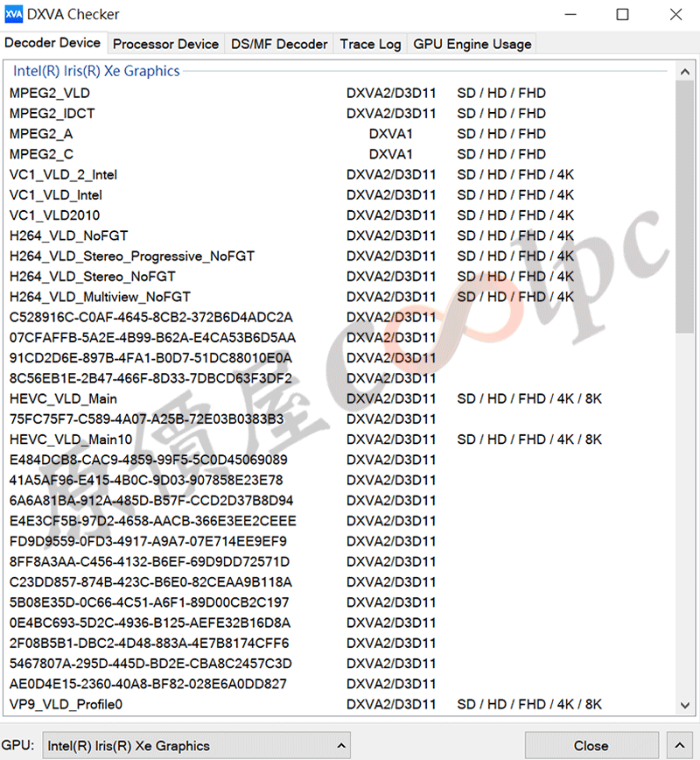Open the Processor Device tab
Viewport: 700px width, 760px height.
click(165, 44)
